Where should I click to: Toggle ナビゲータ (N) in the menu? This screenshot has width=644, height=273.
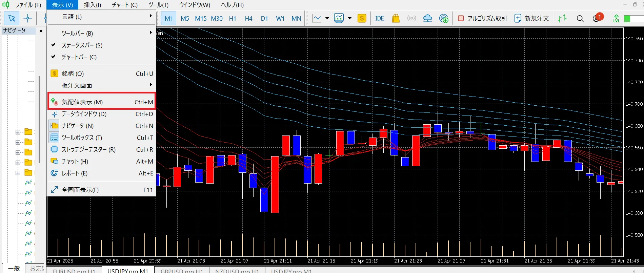pyautogui.click(x=102, y=126)
